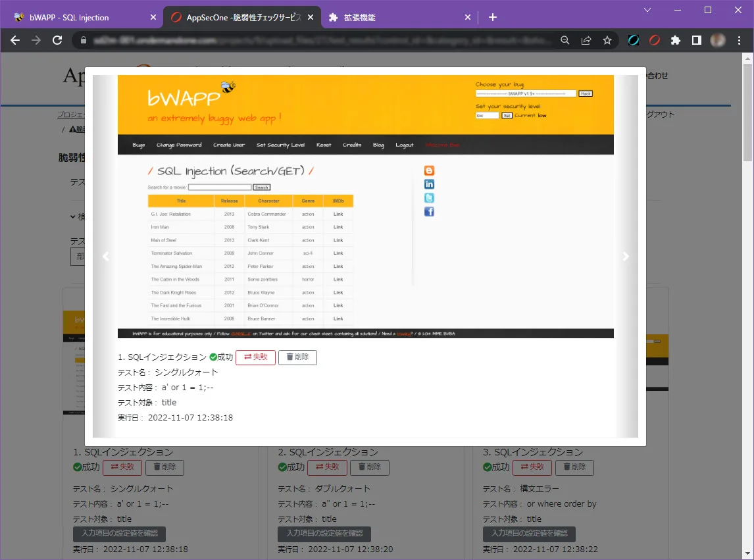Close the 拡張機能 tab
Screen dimensions: 754x560
pyautogui.click(x=467, y=17)
